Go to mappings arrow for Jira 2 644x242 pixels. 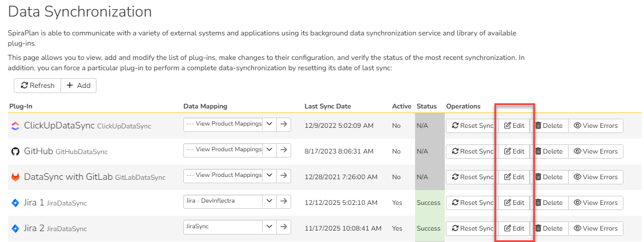[284, 227]
